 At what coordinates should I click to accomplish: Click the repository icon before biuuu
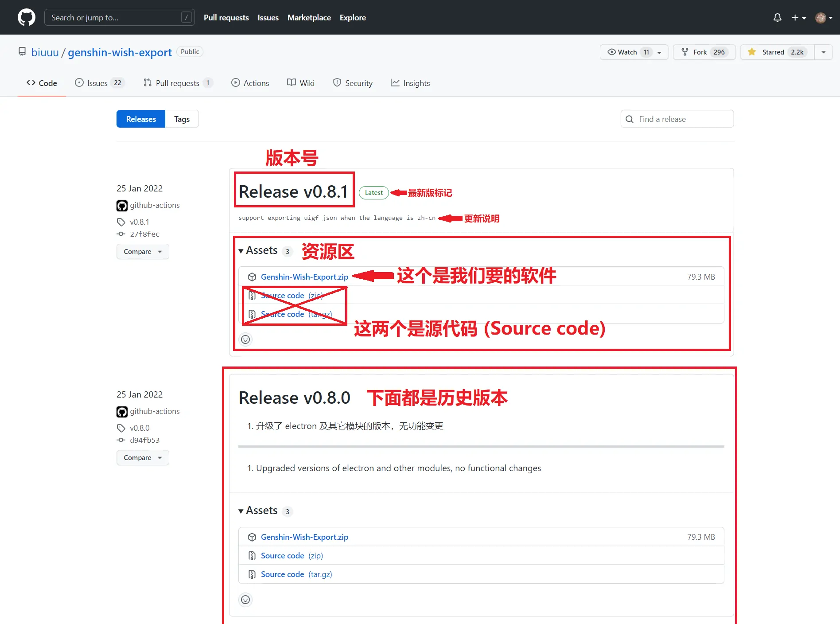tap(22, 52)
